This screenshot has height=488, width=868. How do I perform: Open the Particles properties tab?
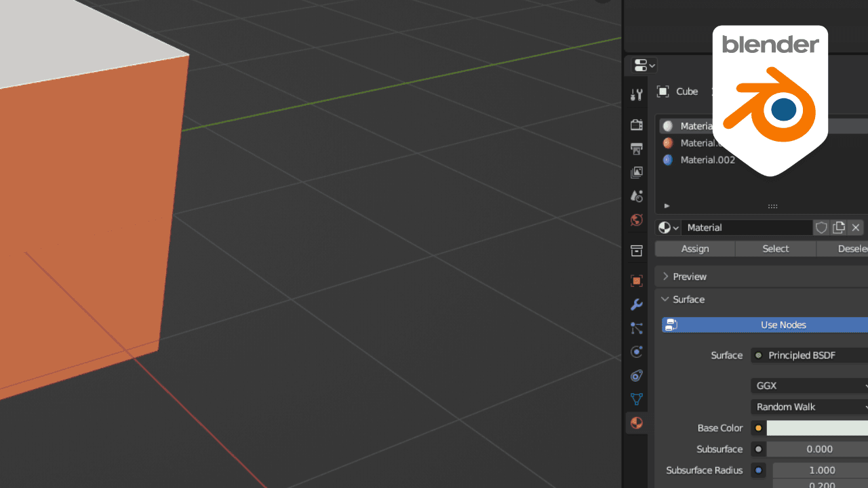tap(636, 328)
